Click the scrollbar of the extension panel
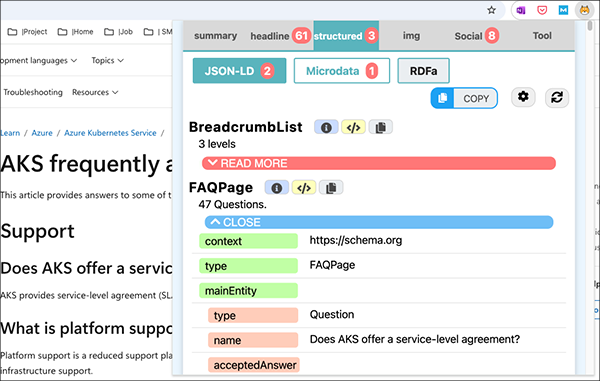This screenshot has width=600, height=381. pyautogui.click(x=590, y=26)
